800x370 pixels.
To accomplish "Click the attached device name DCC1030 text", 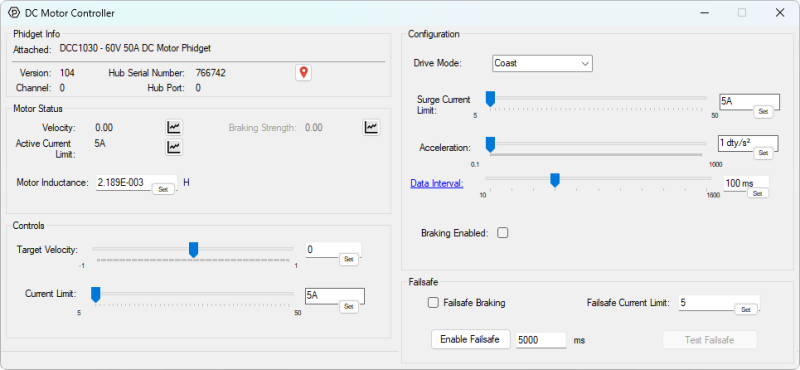I will (135, 48).
